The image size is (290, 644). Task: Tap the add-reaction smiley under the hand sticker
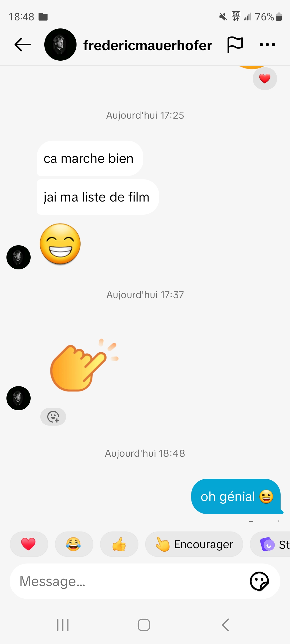53,417
